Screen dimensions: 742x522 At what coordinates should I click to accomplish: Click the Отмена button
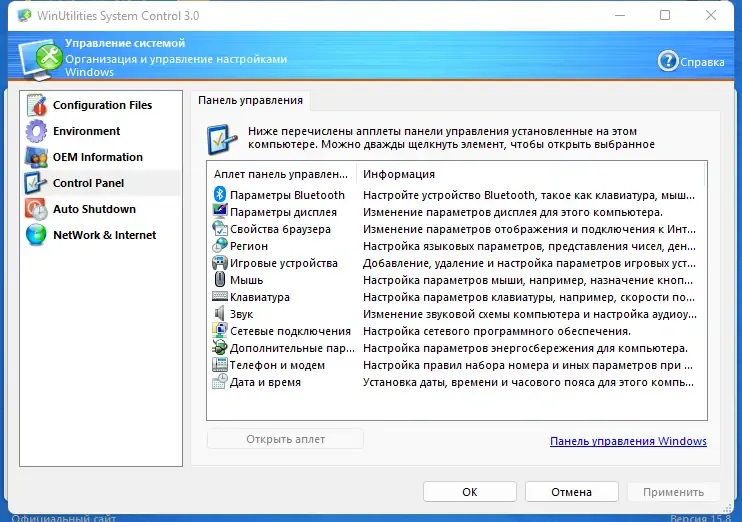tap(571, 492)
